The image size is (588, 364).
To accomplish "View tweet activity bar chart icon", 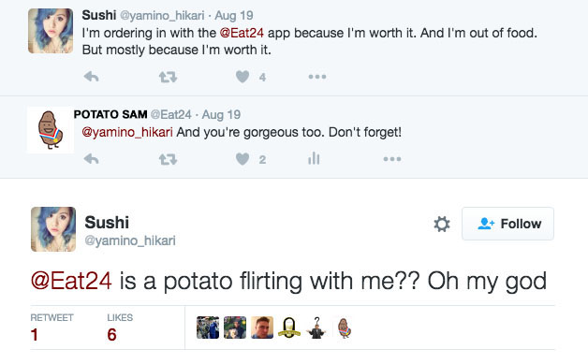I will point(314,158).
